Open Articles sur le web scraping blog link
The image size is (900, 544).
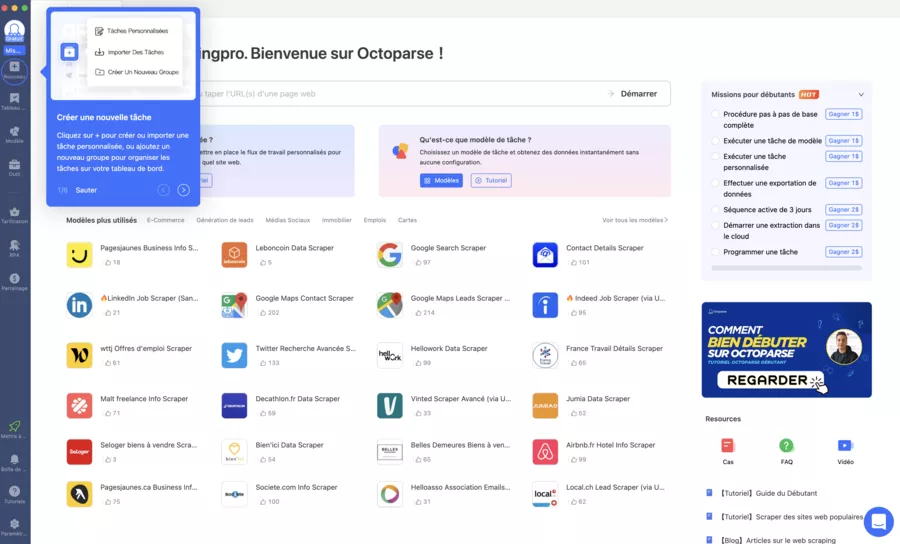tap(778, 541)
